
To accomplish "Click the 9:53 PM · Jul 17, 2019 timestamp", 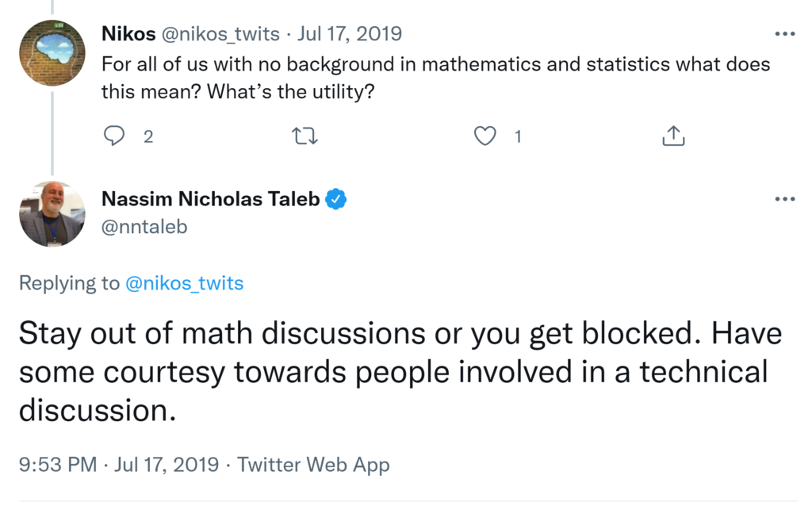I will (118, 465).
